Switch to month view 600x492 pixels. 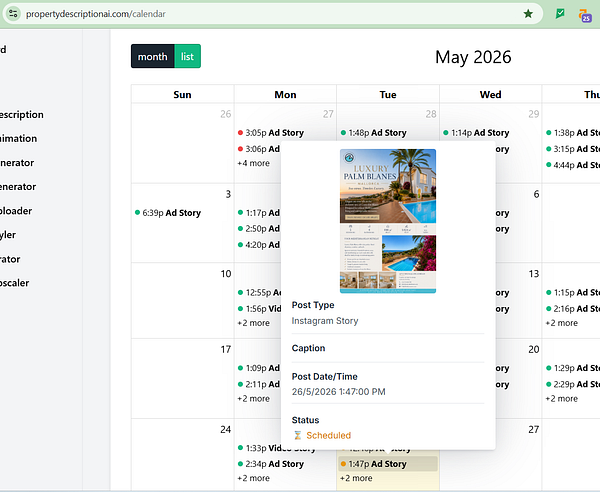click(x=153, y=56)
